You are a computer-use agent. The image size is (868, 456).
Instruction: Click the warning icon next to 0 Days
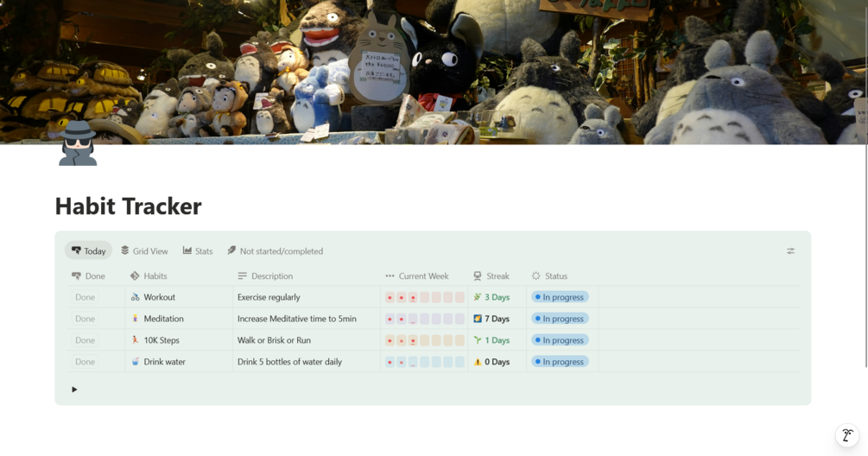477,362
